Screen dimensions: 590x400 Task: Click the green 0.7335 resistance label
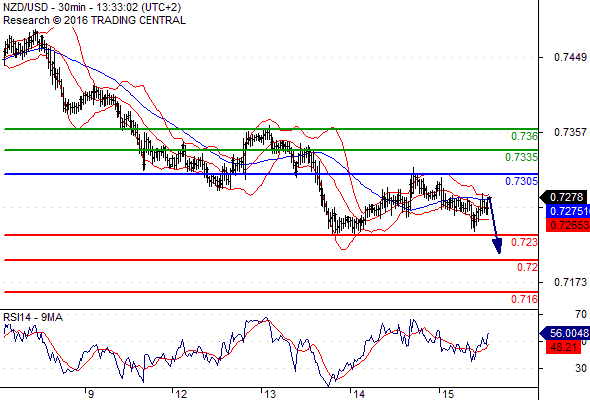(x=522, y=157)
